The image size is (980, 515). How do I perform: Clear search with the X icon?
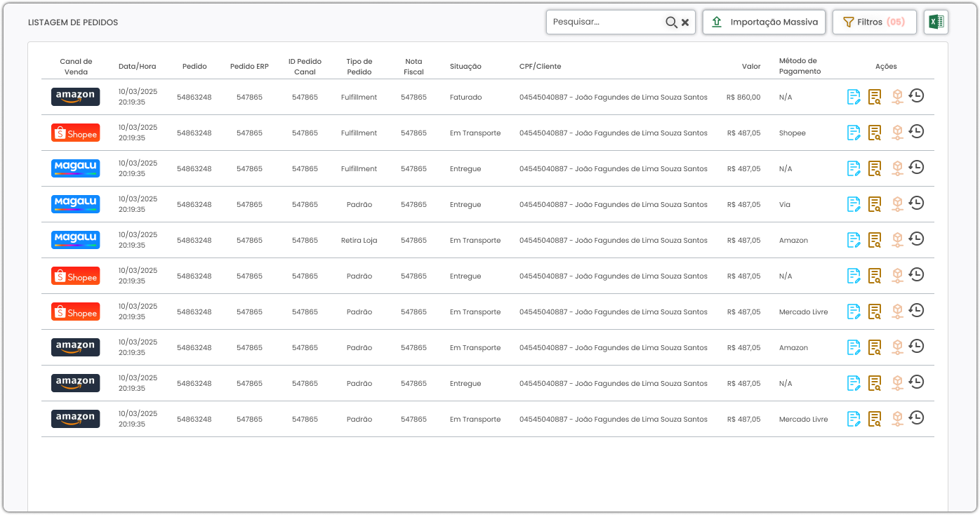point(685,22)
